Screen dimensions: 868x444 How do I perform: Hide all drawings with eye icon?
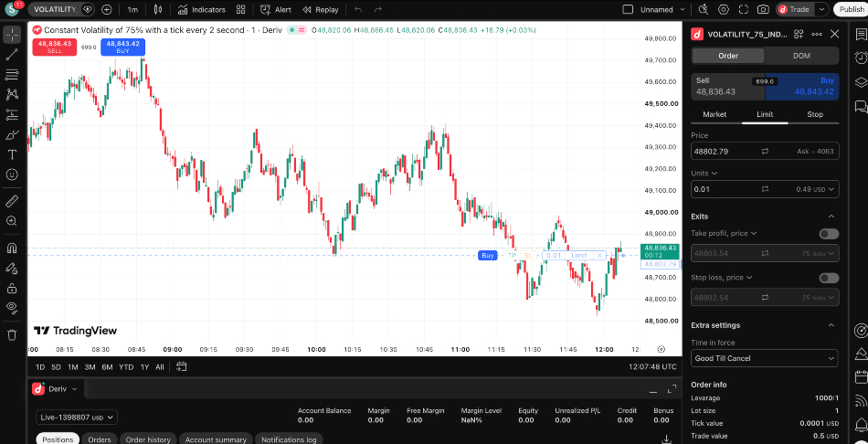12,308
